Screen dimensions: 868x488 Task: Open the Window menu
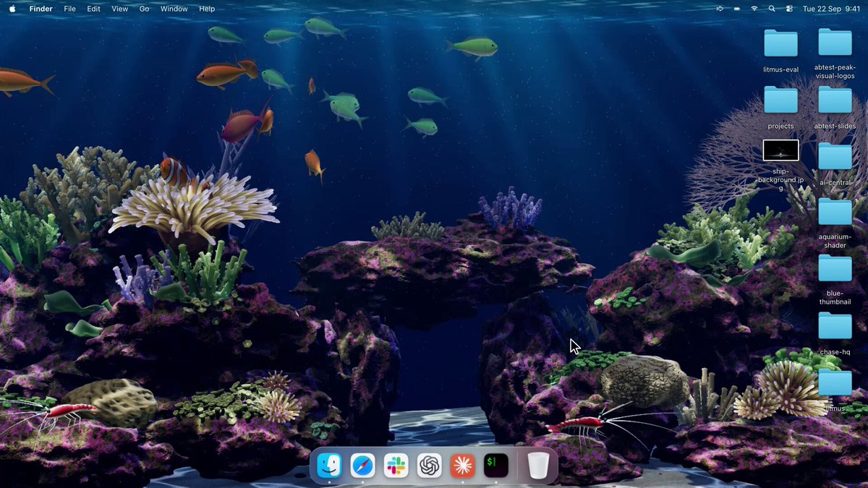tap(174, 9)
